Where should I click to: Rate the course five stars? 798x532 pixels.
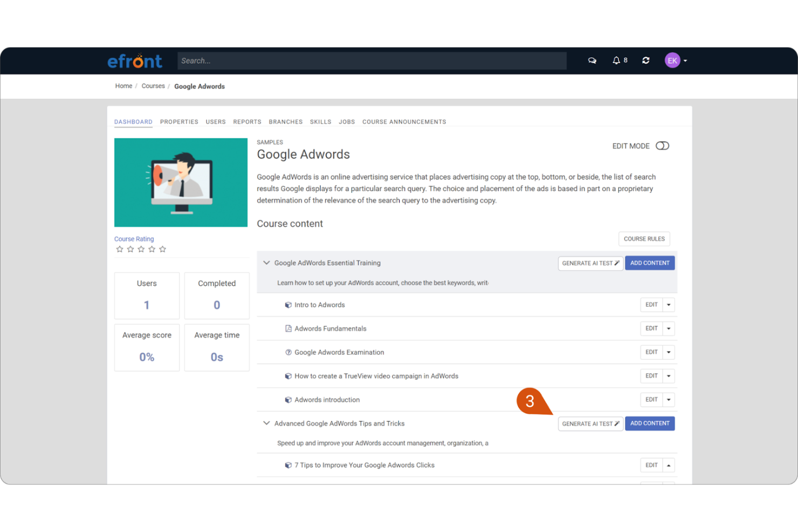coord(163,249)
